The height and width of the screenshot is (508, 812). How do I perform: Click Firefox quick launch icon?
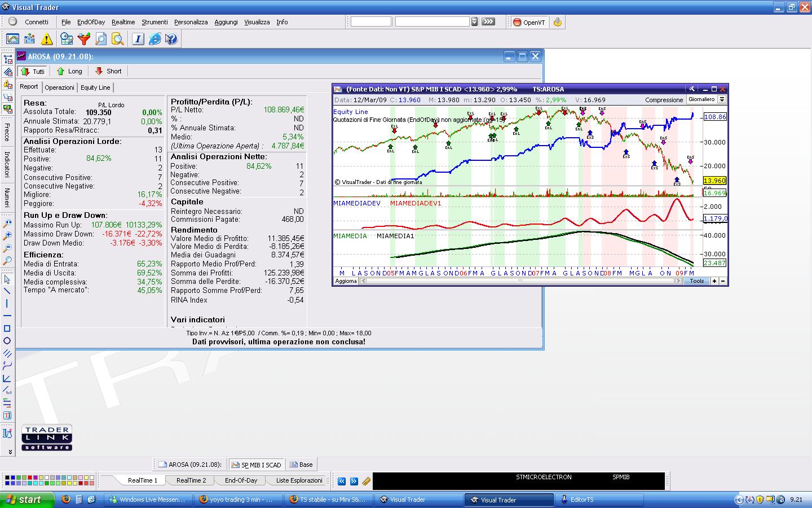[66, 500]
